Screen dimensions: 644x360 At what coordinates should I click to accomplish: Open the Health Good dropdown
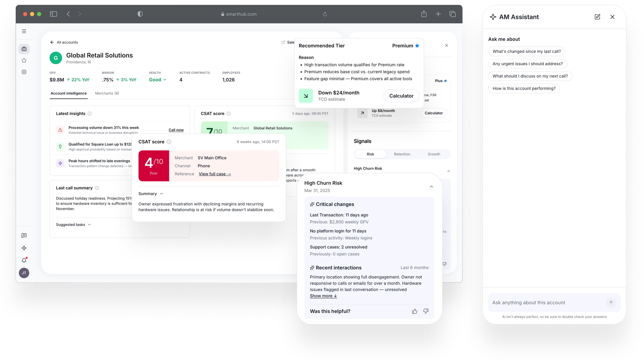coord(157,80)
